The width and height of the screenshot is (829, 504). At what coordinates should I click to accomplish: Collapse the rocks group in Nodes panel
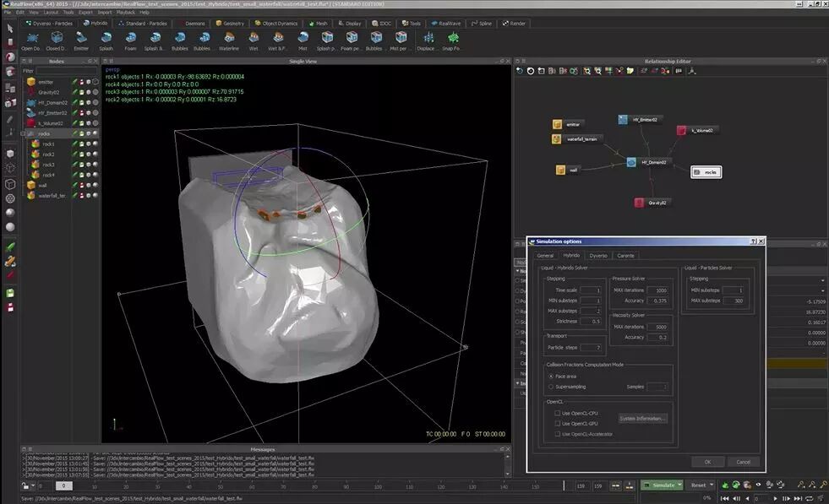click(x=24, y=133)
